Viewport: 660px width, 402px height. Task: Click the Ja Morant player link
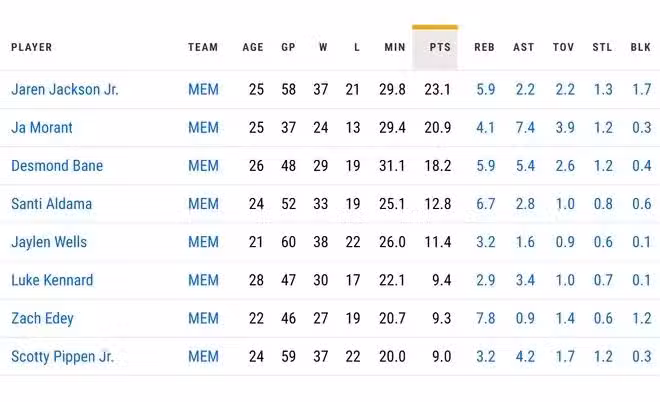click(42, 128)
